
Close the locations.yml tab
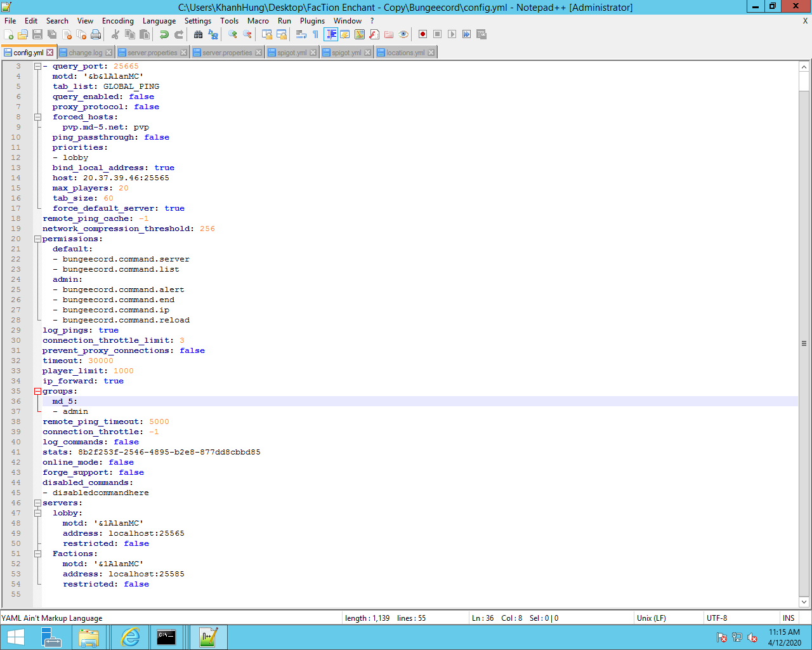coord(431,53)
